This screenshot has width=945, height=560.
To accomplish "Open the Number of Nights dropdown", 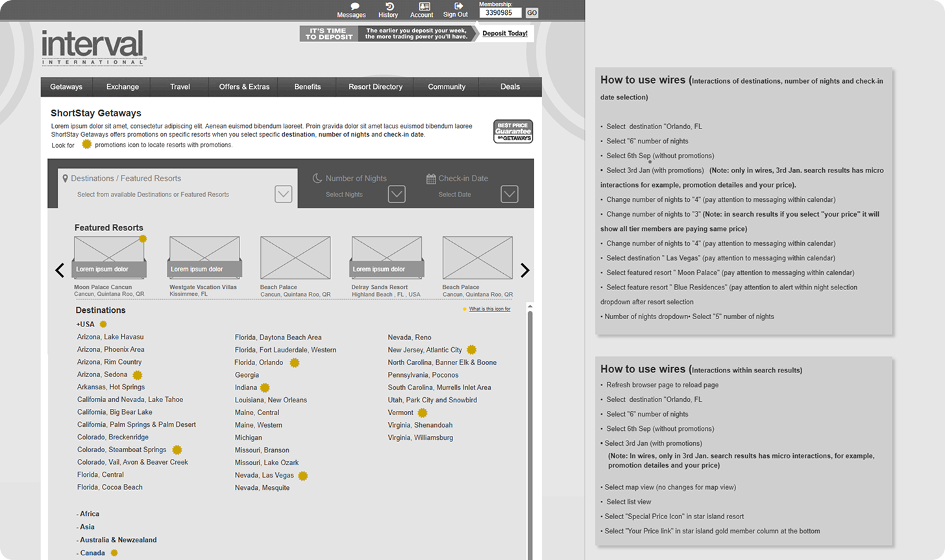I will pos(397,194).
